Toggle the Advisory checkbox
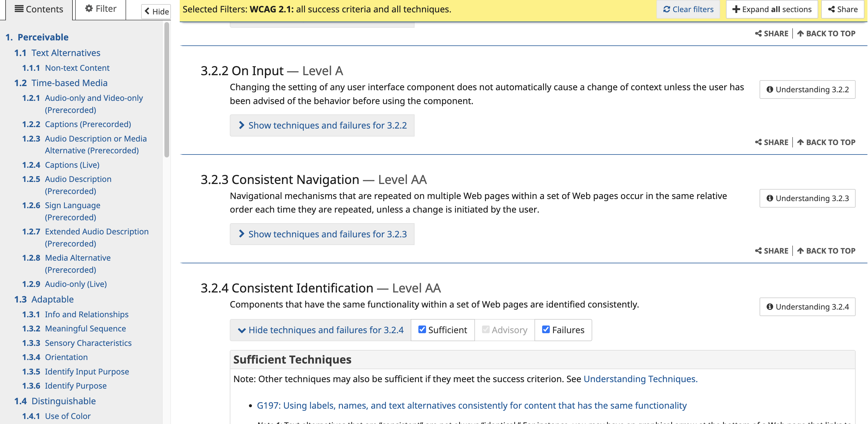868x424 pixels. point(485,330)
